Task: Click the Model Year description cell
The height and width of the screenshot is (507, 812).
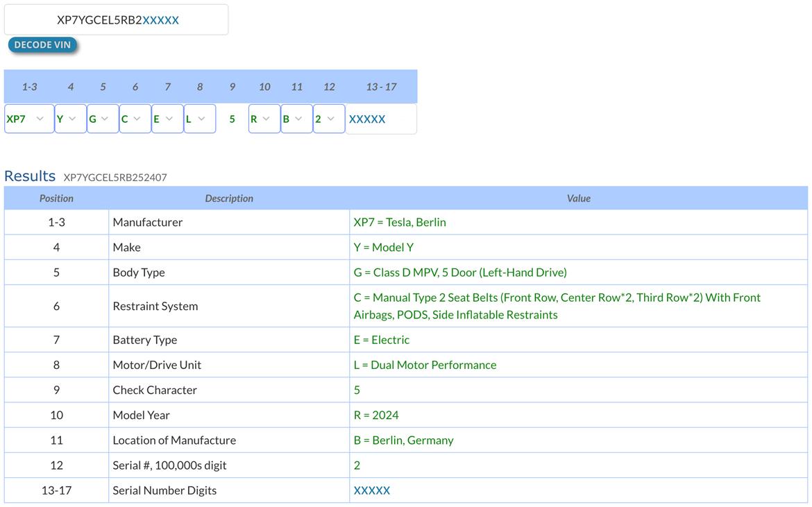Action: click(x=229, y=415)
